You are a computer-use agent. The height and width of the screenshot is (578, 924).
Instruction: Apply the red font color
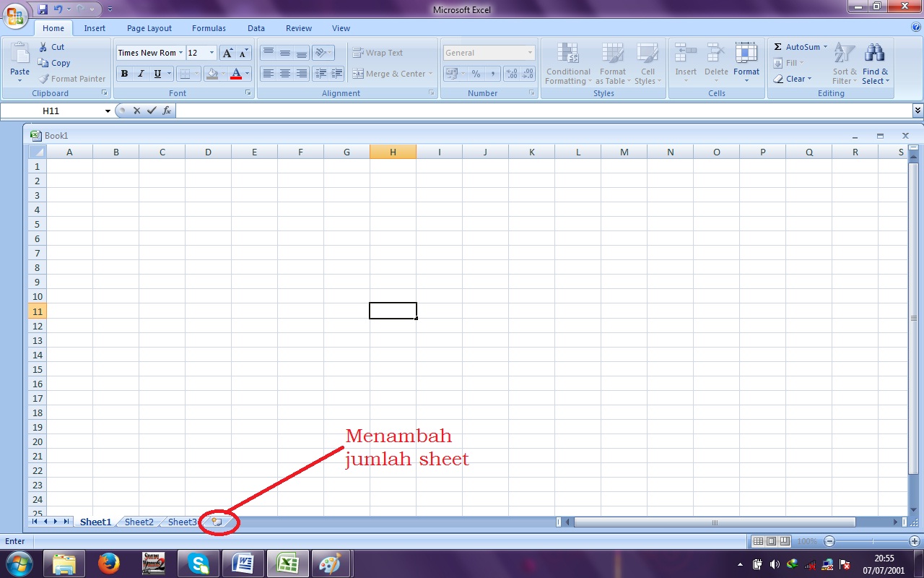click(236, 74)
